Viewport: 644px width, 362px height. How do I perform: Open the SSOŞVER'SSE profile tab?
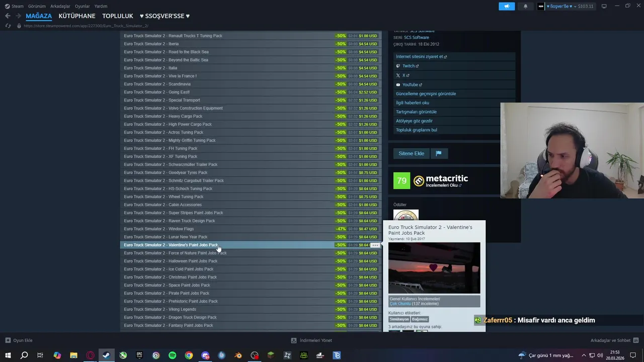[x=165, y=16]
